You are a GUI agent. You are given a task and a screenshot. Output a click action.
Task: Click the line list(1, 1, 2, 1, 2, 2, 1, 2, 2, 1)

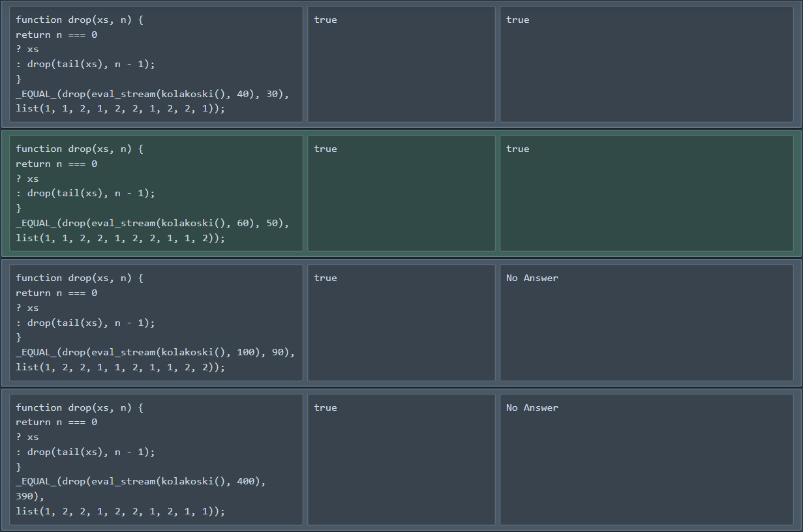[x=120, y=109]
